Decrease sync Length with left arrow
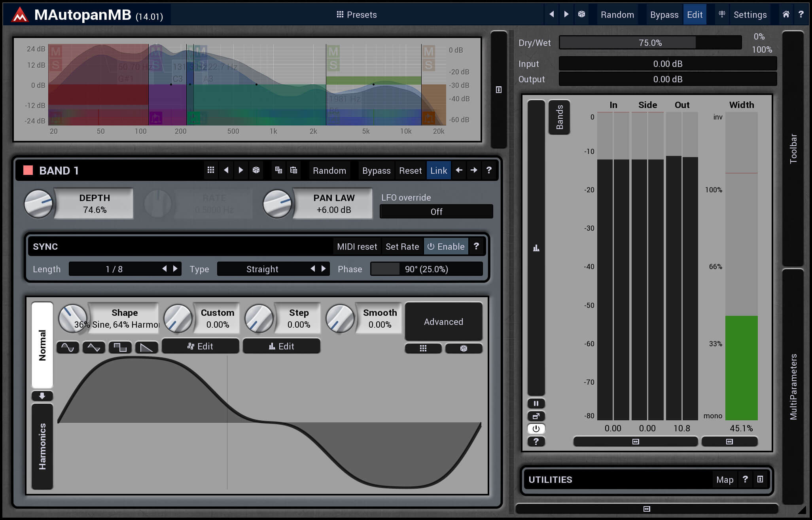The width and height of the screenshot is (812, 520). coord(165,269)
